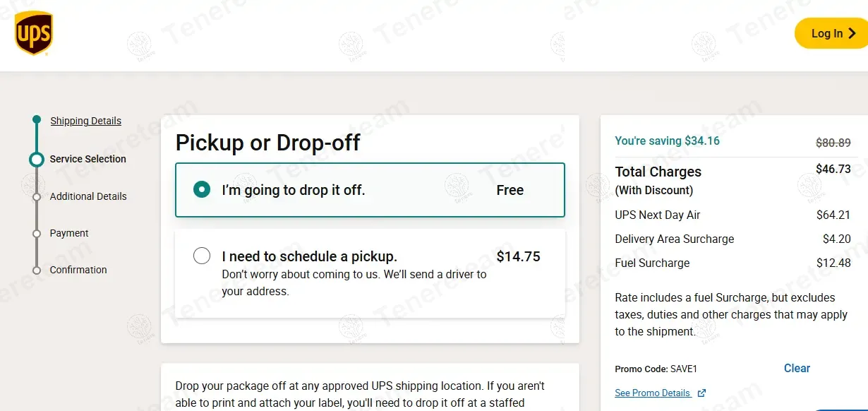The height and width of the screenshot is (411, 868).
Task: Click the filled Shipping Details step dot
Action: pos(37,119)
